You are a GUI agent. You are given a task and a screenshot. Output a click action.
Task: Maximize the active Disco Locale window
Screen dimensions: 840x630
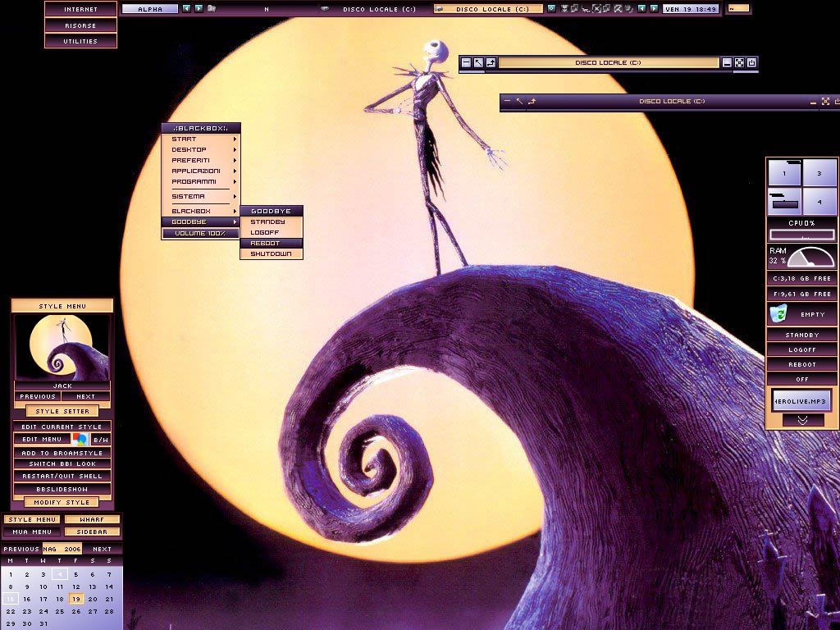pos(739,62)
